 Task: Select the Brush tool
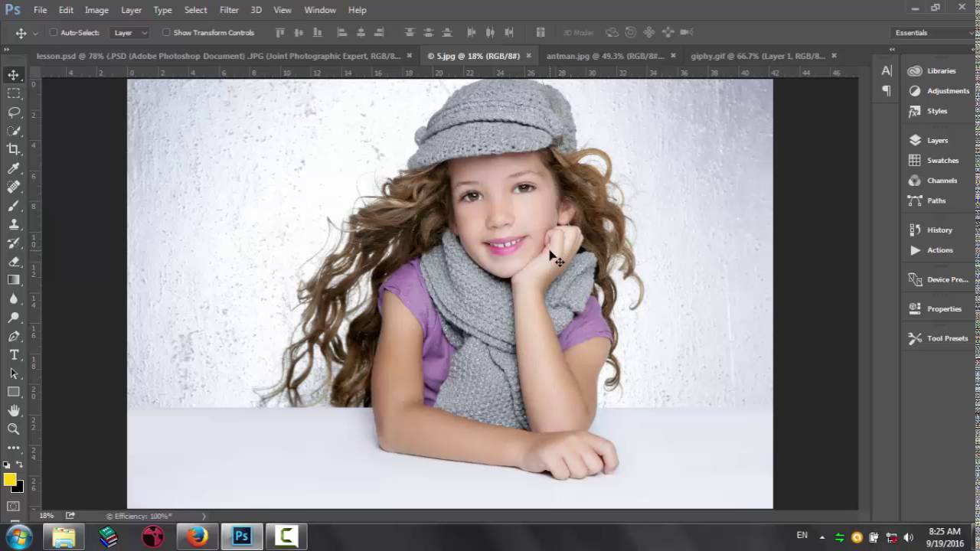tap(14, 206)
